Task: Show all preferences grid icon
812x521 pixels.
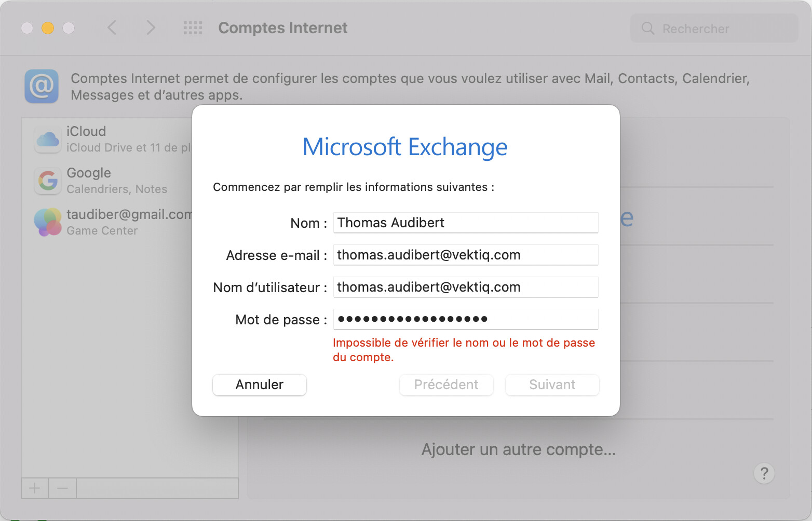Action: pos(193,28)
